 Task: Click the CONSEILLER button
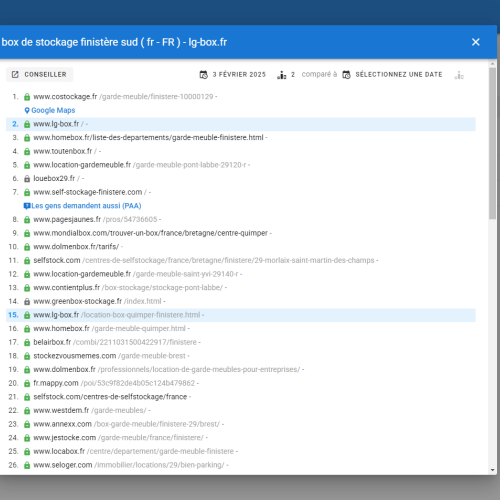39,74
